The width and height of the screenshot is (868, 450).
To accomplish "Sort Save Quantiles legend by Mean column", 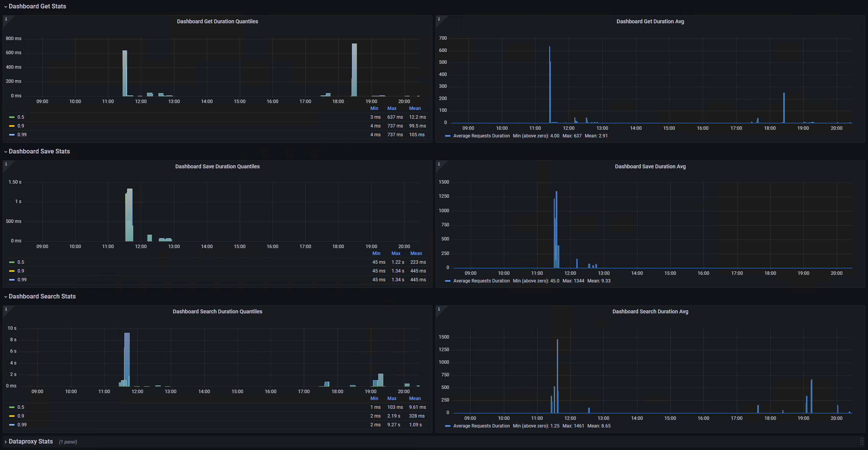I will (416, 253).
